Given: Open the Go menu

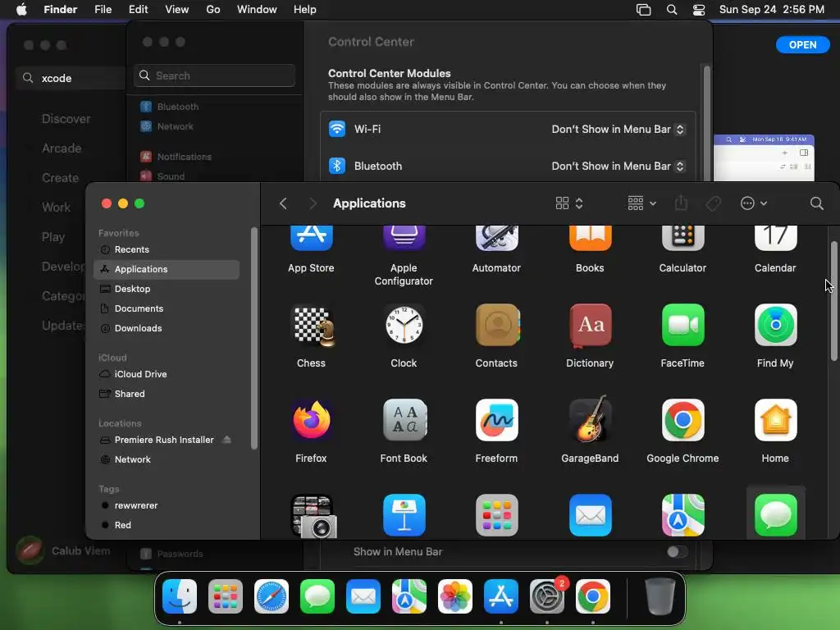Looking at the screenshot, I should [213, 10].
